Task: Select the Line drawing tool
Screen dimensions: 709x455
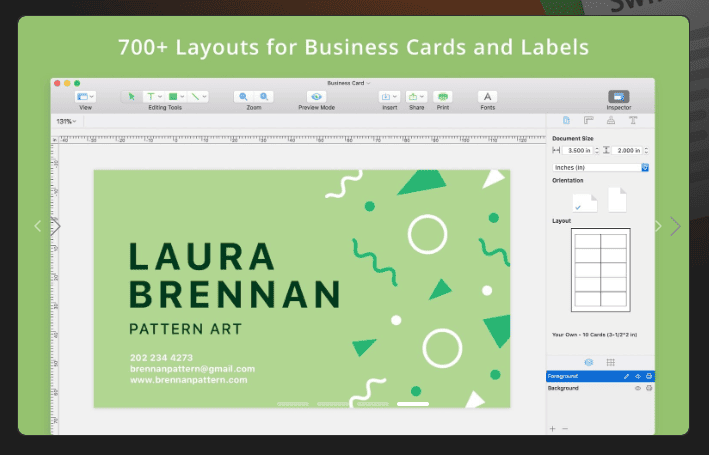Action: tap(195, 97)
